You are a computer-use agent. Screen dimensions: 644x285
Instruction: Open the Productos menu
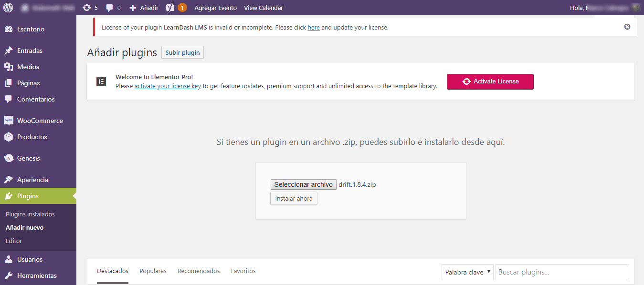tap(32, 137)
